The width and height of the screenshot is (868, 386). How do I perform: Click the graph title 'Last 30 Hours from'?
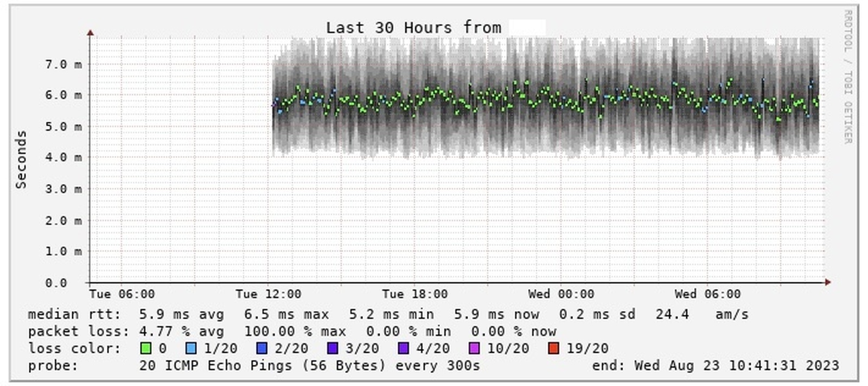413,28
